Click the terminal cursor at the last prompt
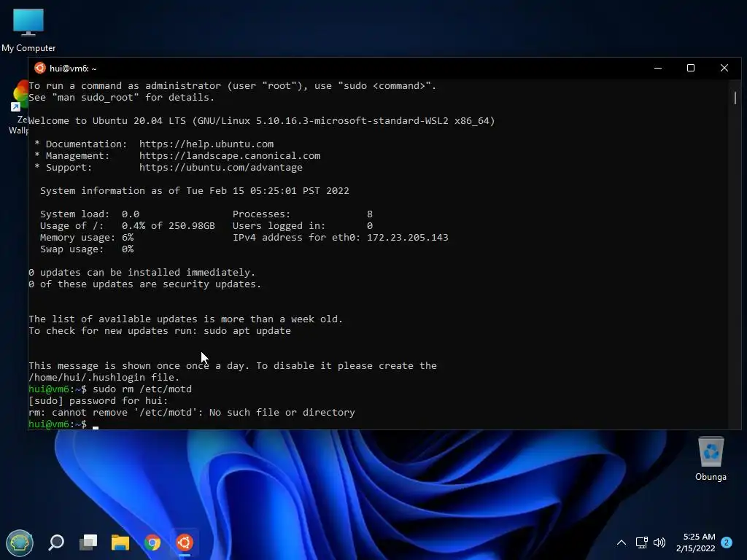Screen dimensions: 747x560 click(x=96, y=427)
